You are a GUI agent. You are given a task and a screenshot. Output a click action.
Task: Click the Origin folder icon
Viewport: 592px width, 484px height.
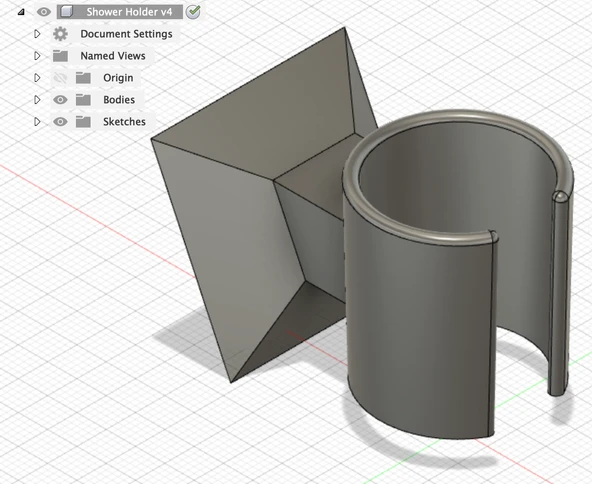pyautogui.click(x=83, y=78)
